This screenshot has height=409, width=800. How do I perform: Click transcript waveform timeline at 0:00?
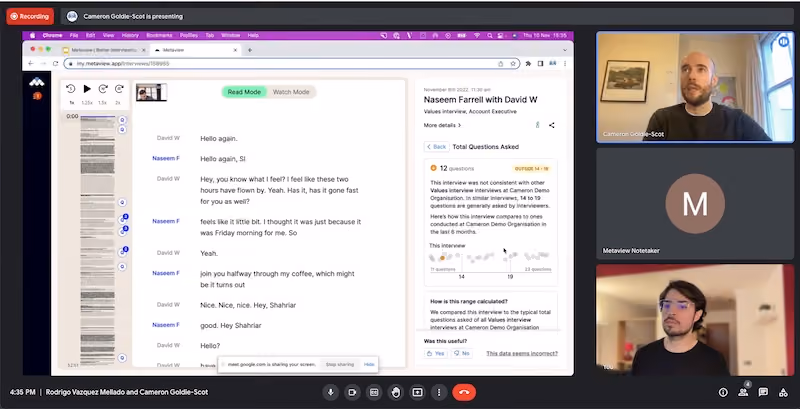(x=97, y=116)
